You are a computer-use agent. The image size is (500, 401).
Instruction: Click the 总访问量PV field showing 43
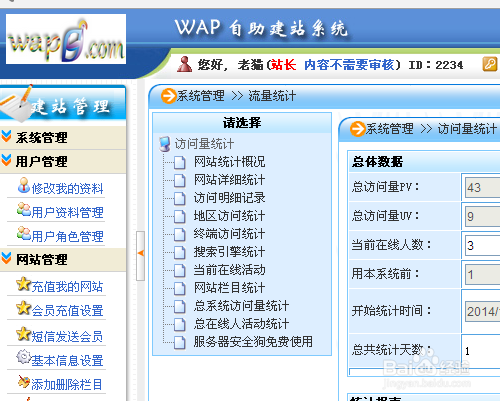(482, 187)
